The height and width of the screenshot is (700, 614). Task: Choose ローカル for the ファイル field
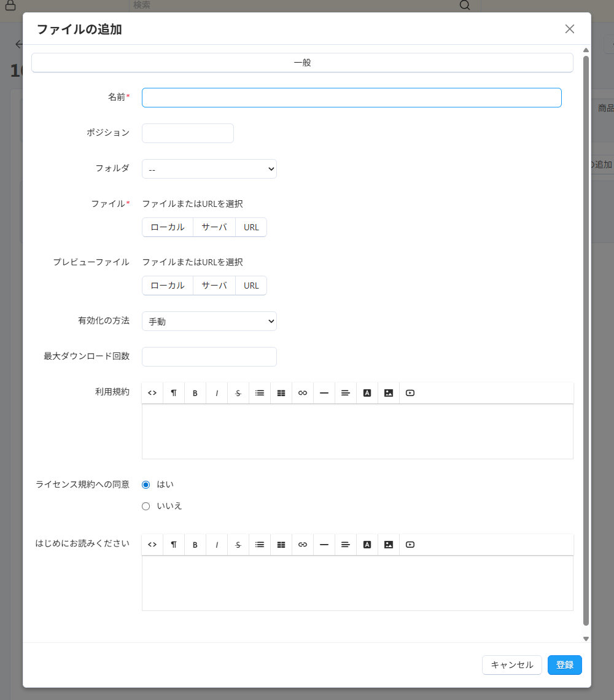167,227
